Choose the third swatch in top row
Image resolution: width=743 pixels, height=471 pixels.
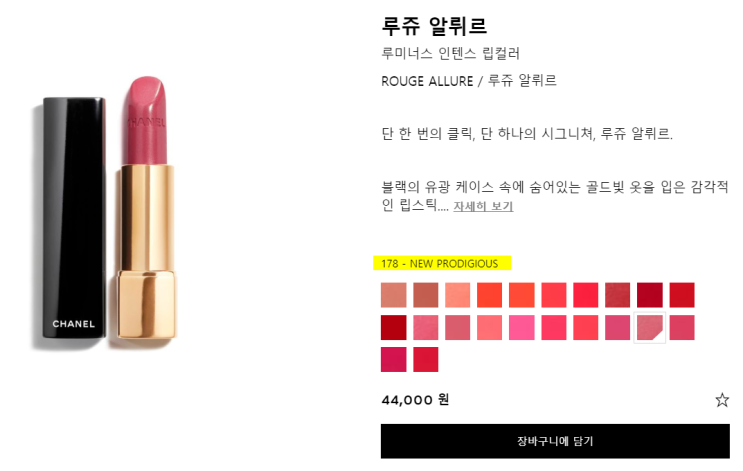click(458, 295)
